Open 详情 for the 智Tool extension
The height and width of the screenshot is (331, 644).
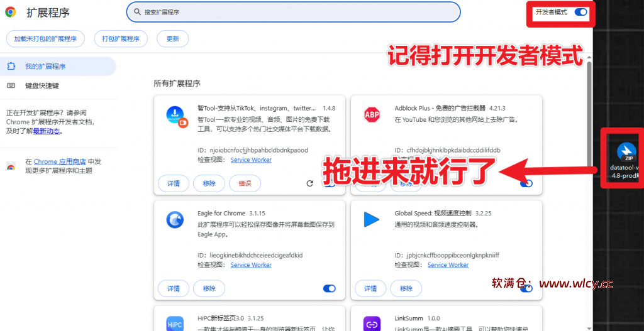coord(174,183)
